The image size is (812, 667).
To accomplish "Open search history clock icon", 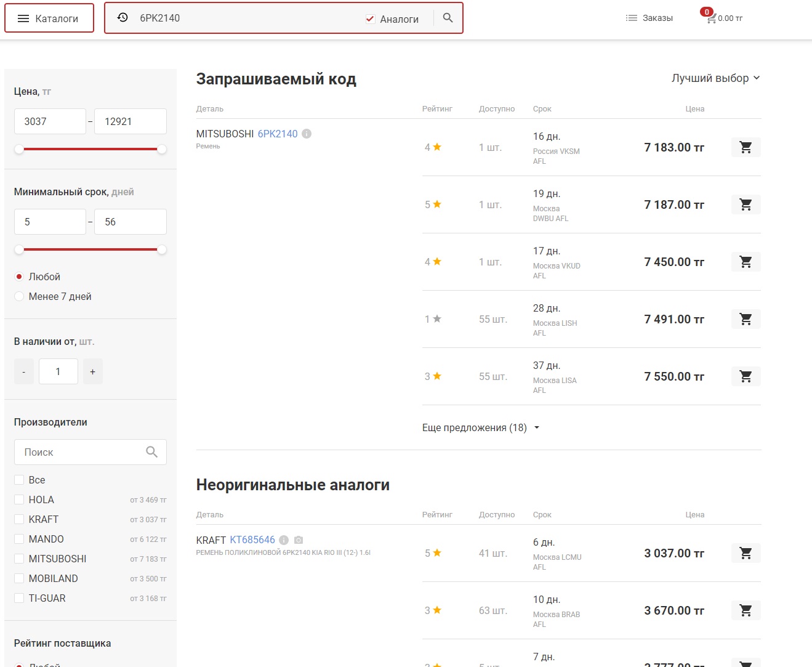I will tap(123, 18).
